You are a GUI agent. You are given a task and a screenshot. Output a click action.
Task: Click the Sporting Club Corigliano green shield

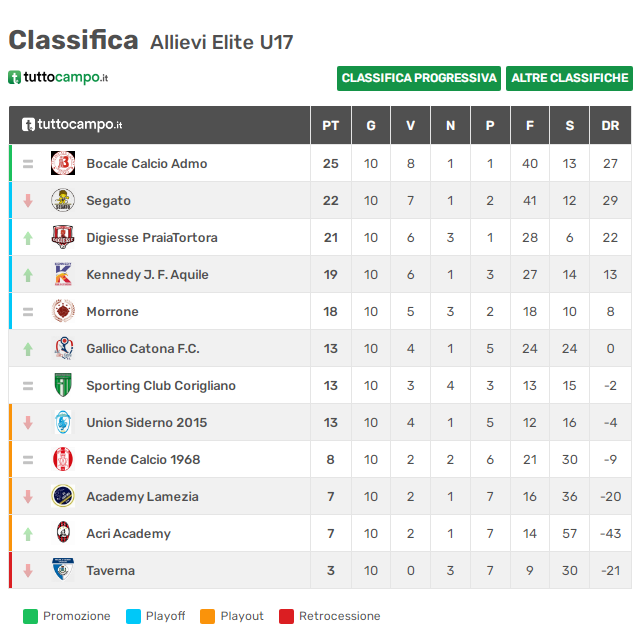(x=63, y=385)
